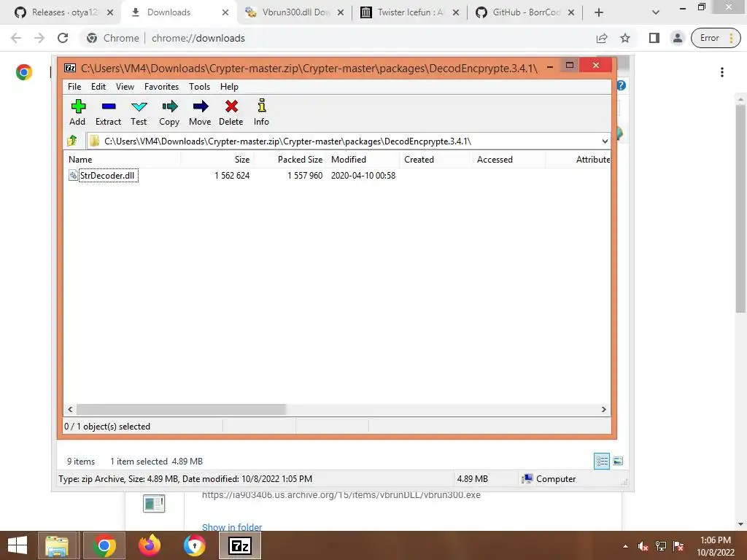Open the Info tool in 7-Zip

tap(261, 112)
